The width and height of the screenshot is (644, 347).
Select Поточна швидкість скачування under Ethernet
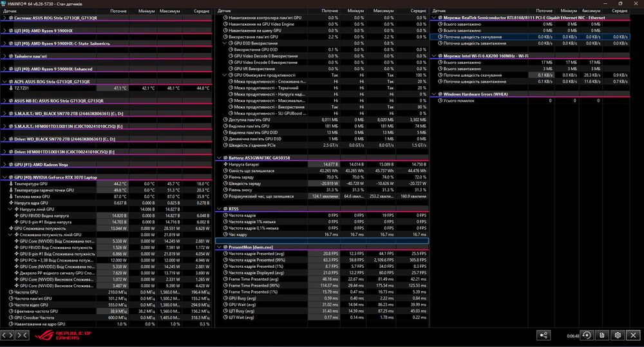pyautogui.click(x=530, y=37)
